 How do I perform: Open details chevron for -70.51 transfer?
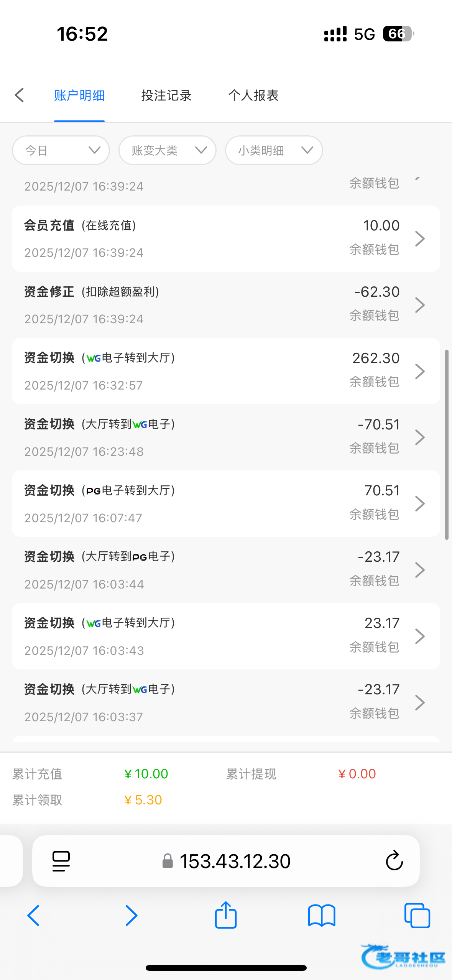tap(420, 437)
